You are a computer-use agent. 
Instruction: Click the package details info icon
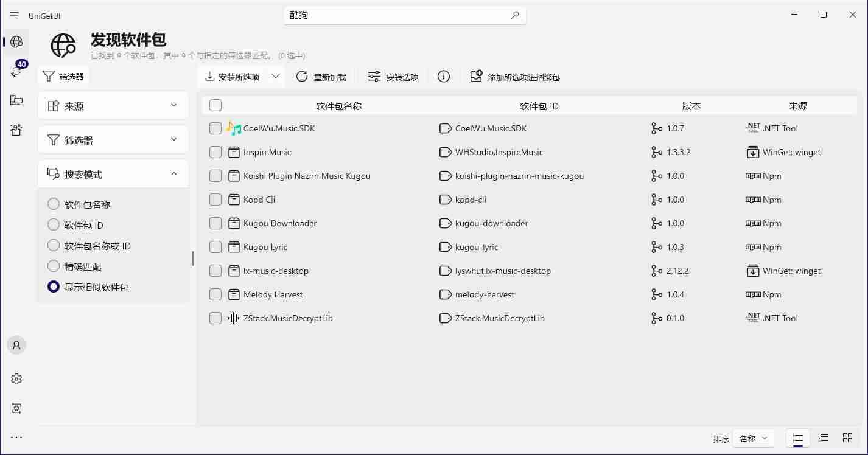444,77
